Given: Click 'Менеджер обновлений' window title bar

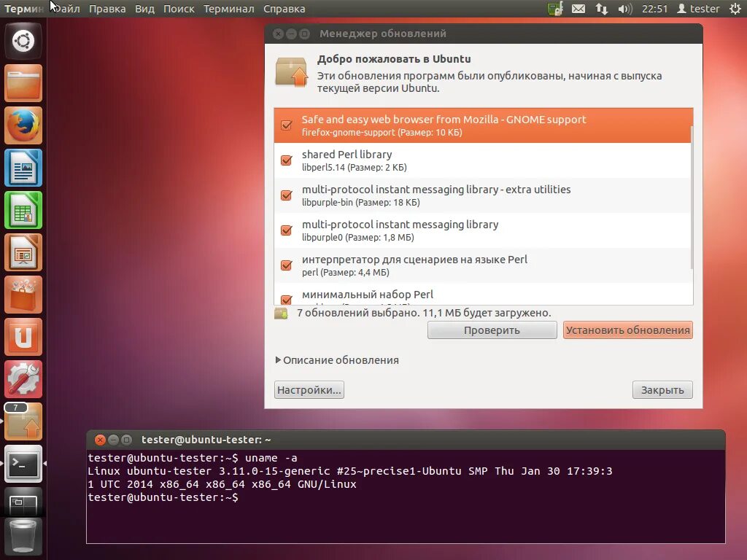Looking at the screenshot, I should click(484, 34).
